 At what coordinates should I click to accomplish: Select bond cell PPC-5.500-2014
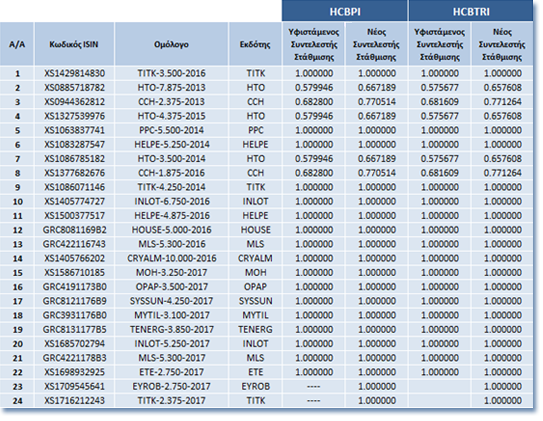[x=171, y=130]
